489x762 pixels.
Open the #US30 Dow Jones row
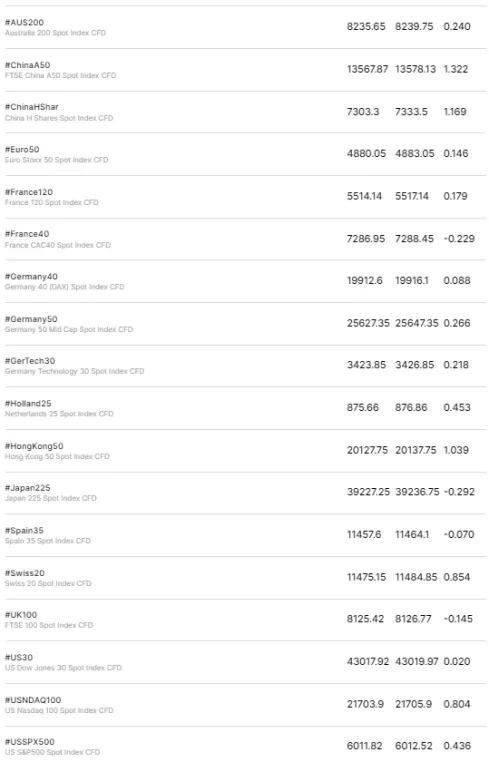(x=244, y=662)
